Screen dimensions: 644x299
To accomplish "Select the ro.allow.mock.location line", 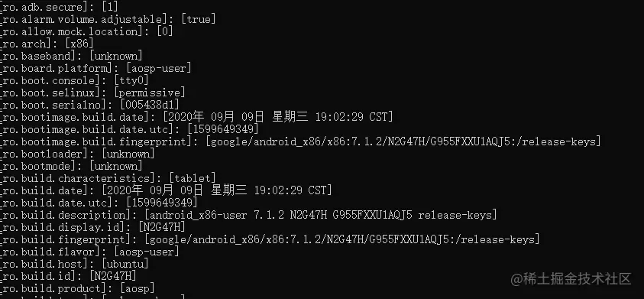I will pos(86,31).
